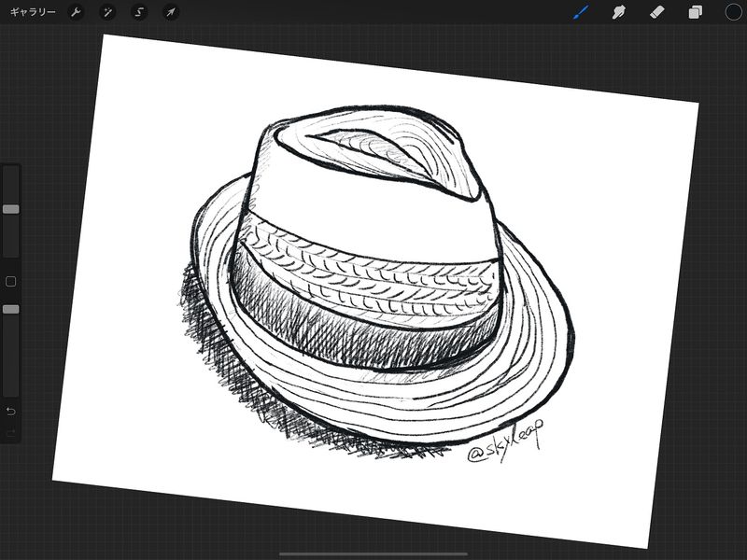Tap the home indicator bar at bottom
The height and width of the screenshot is (560, 747).
(x=373, y=553)
